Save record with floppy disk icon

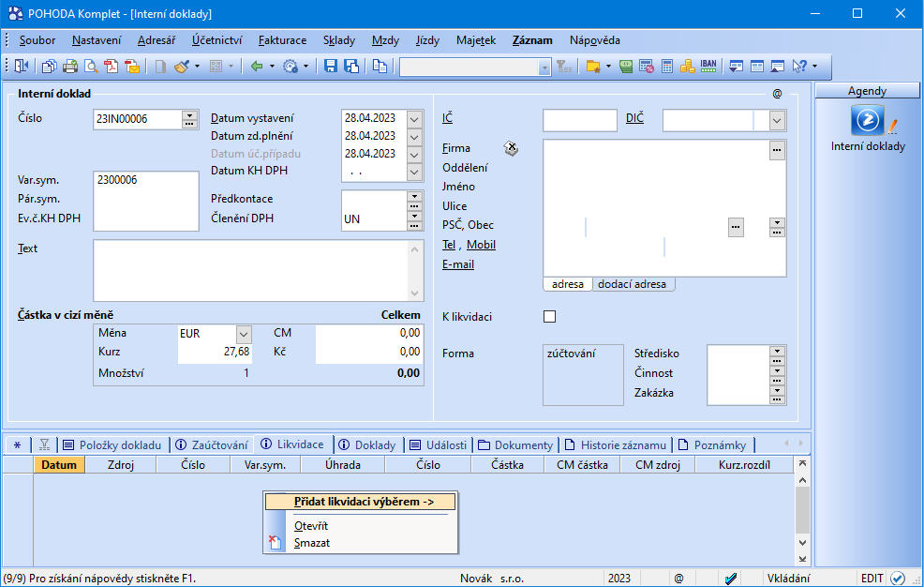[331, 66]
